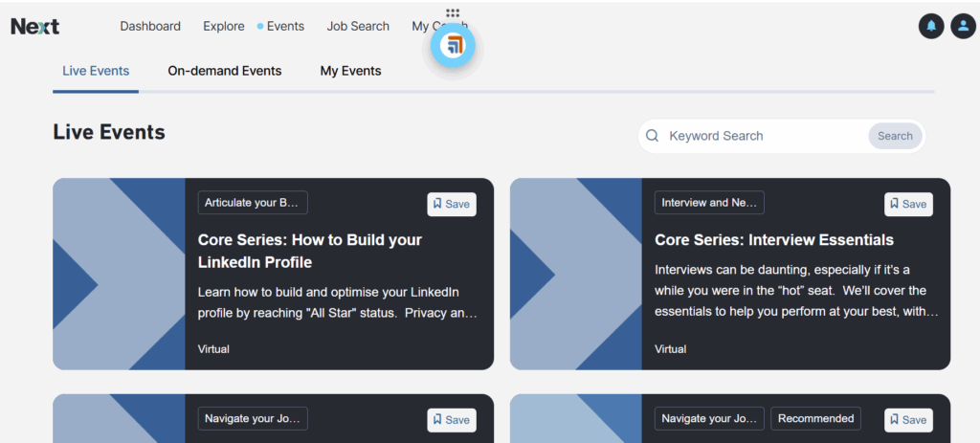Save the LinkedIn Profile event
Viewport: 980px width, 443px height.
(x=451, y=204)
